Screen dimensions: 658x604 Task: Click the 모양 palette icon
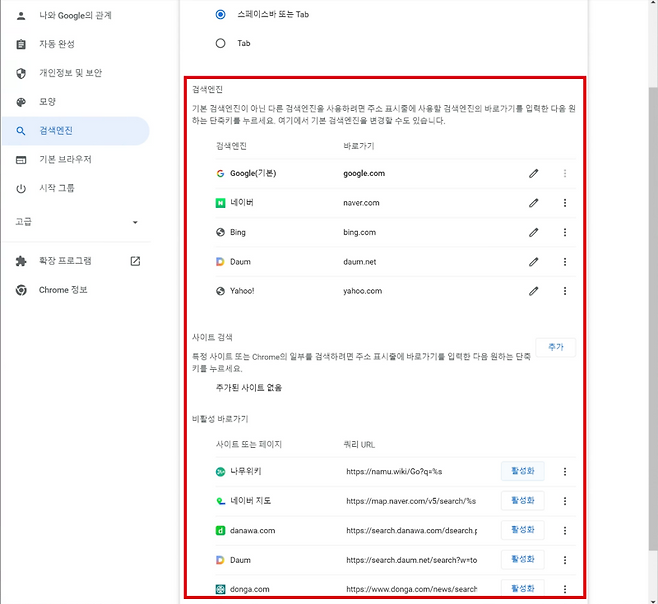click(21, 102)
